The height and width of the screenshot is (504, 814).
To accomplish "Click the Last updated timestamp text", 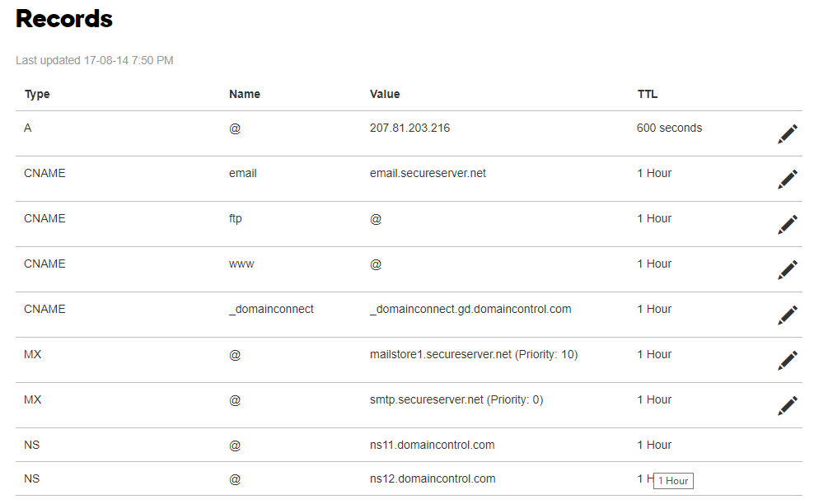I will (x=93, y=60).
